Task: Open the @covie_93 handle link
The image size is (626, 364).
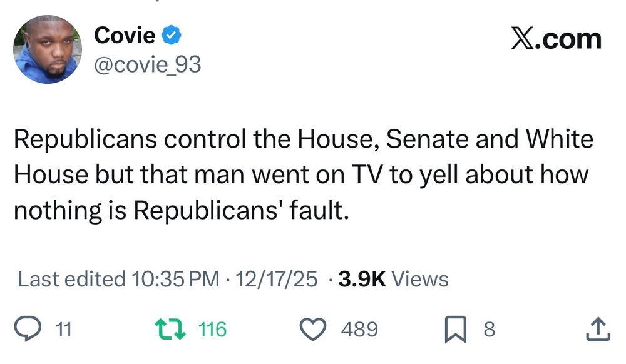Action: point(148,63)
